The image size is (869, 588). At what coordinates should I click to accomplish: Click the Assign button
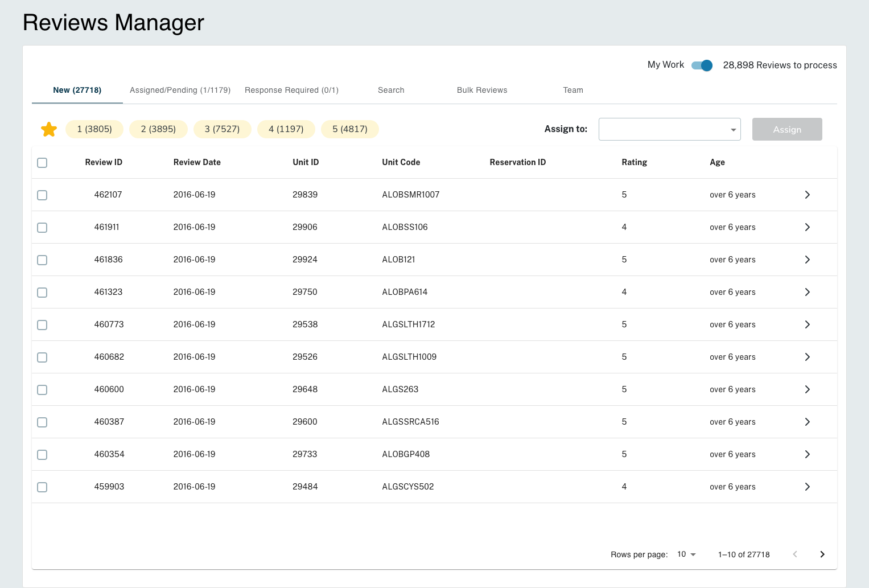point(787,129)
